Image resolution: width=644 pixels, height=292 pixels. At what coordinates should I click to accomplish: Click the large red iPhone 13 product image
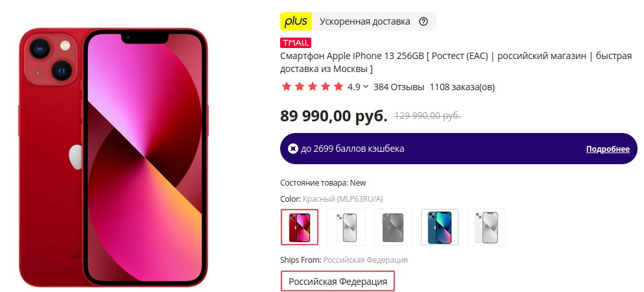point(113,157)
